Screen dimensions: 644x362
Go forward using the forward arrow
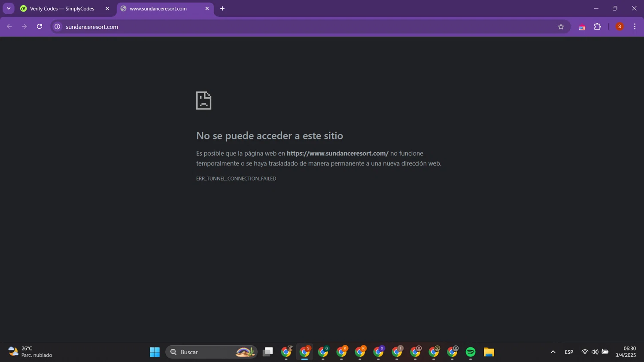24,27
